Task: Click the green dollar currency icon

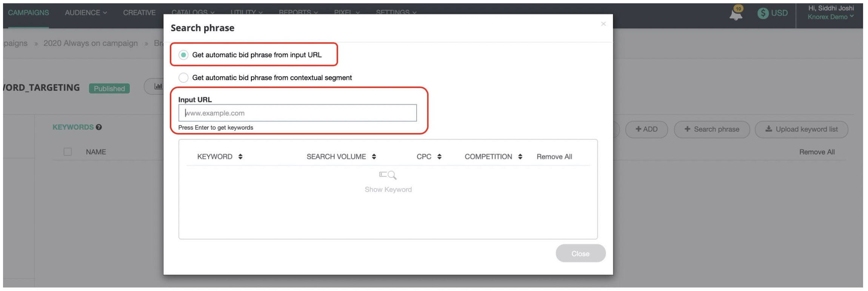Action: (x=763, y=13)
